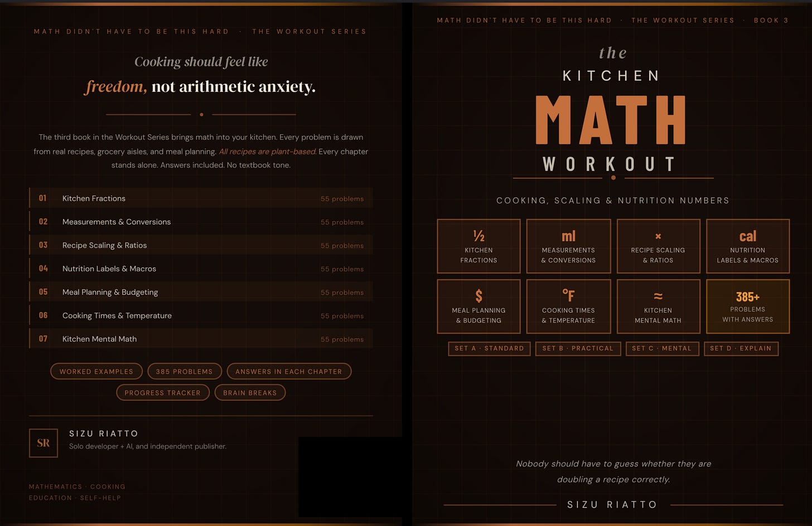Click the WORKOUT title word on the cover
The image size is (812, 526).
tap(609, 164)
